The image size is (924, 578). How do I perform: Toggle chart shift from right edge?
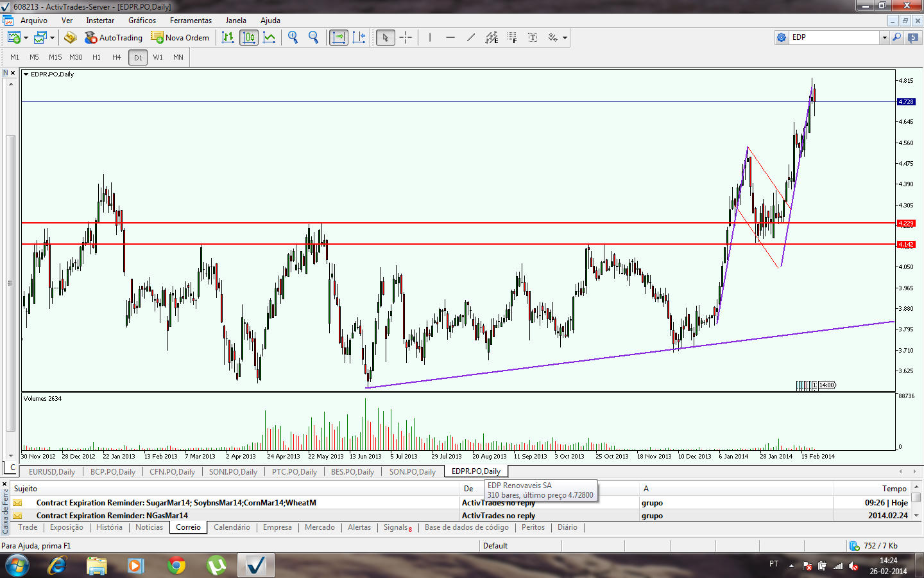coord(359,38)
